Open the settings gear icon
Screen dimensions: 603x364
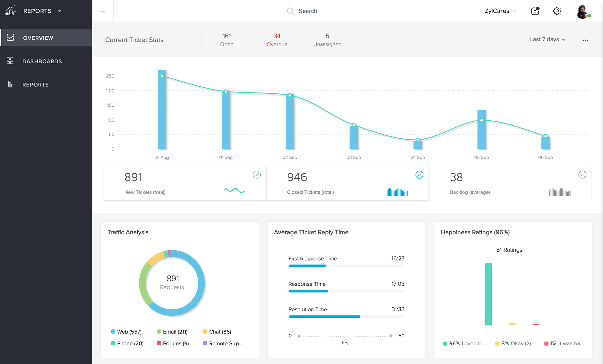click(x=557, y=11)
